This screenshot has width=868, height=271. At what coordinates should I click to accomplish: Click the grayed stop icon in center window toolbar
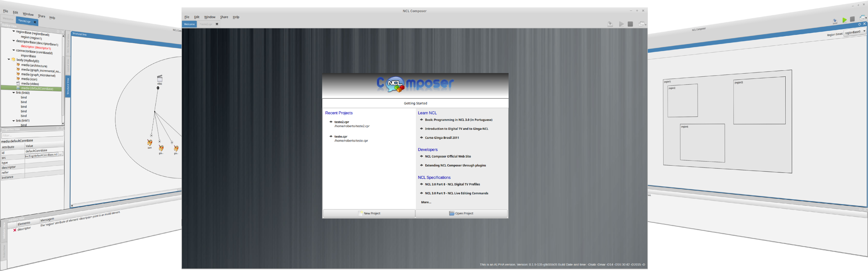tap(630, 24)
